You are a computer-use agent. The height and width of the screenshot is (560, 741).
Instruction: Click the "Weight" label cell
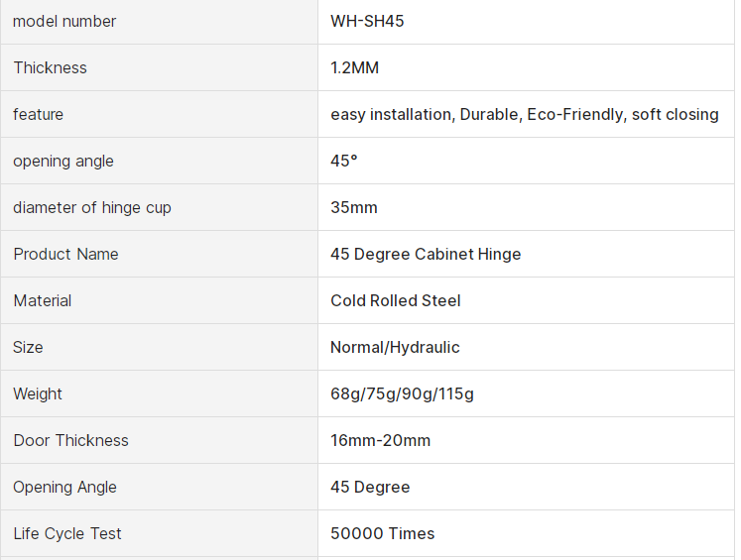[x=38, y=393]
